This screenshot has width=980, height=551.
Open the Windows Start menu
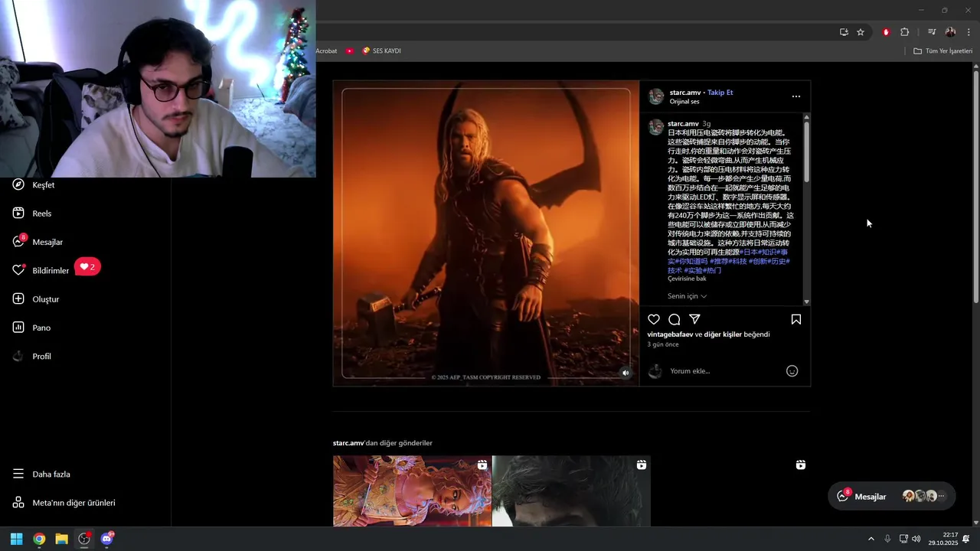[x=16, y=539]
